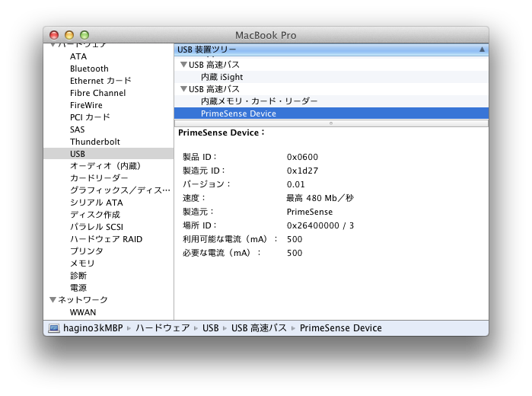Click the バージョン value 0.01
Image resolution: width=532 pixels, height=396 pixels.
295,184
